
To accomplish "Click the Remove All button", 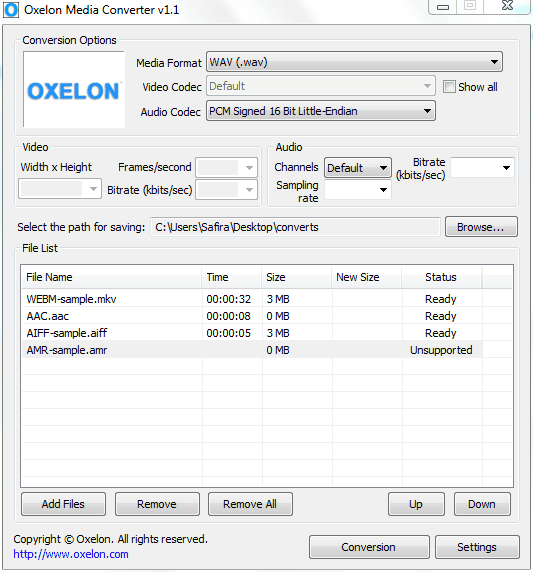I will (250, 504).
